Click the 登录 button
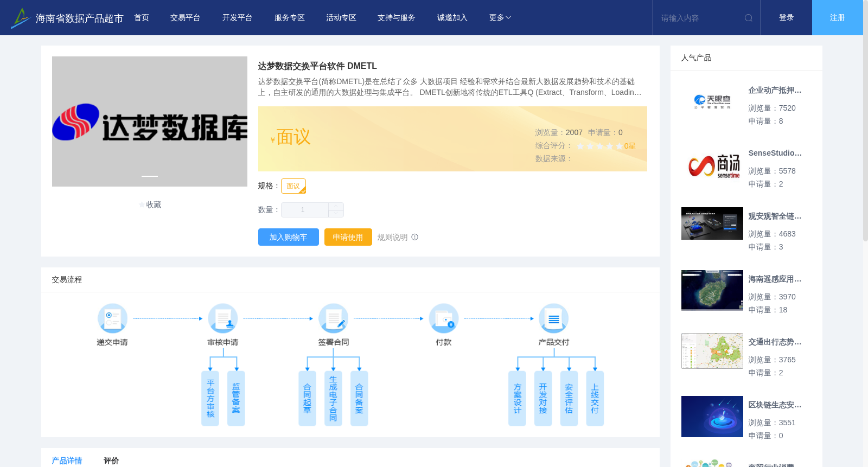This screenshot has height=467, width=868. tap(787, 18)
